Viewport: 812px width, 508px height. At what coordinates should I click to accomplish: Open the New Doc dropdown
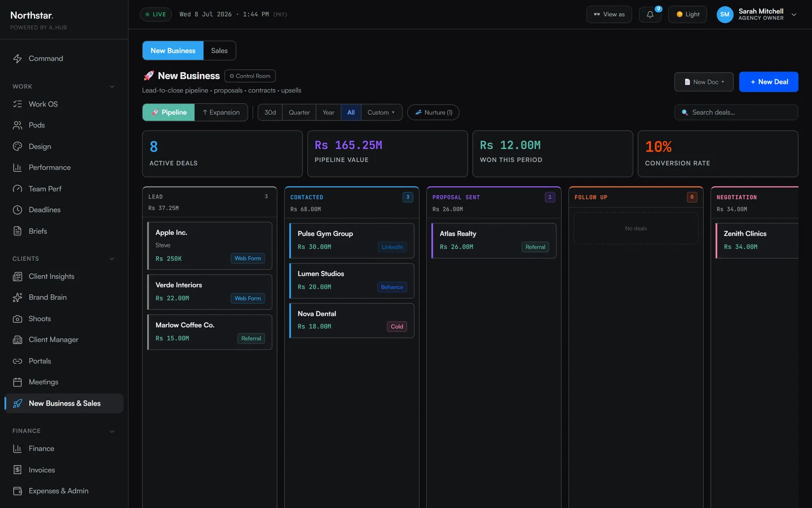(x=704, y=82)
